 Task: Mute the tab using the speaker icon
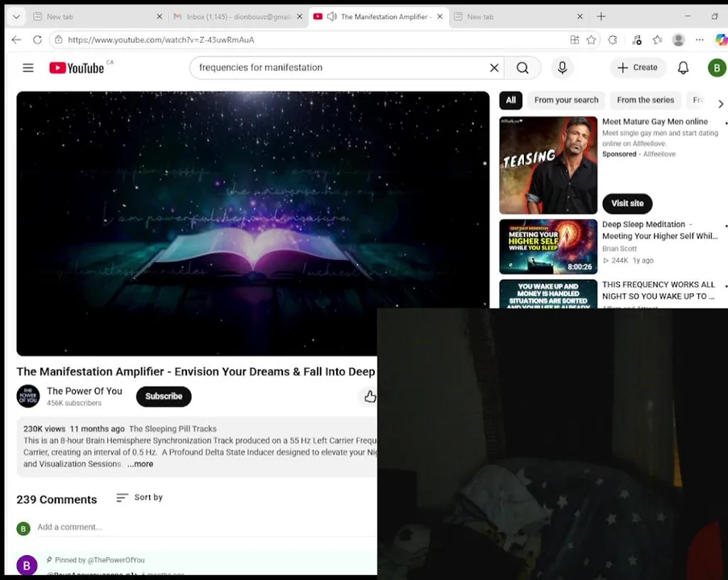tap(331, 17)
